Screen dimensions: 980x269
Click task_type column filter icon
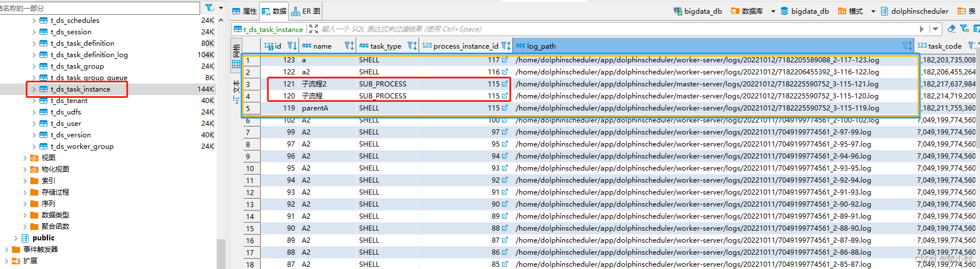[x=411, y=46]
